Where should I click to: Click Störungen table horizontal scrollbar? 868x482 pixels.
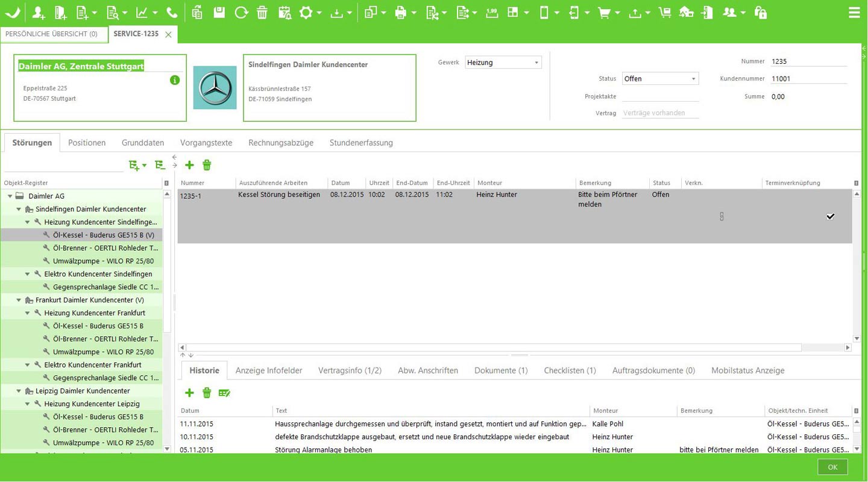[494, 348]
